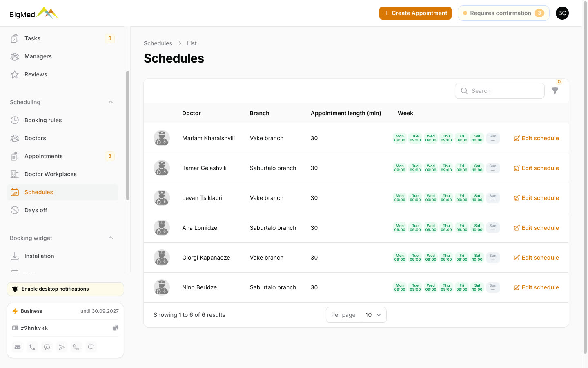Open Installation via its download icon
The image size is (588, 368).
[x=15, y=256]
